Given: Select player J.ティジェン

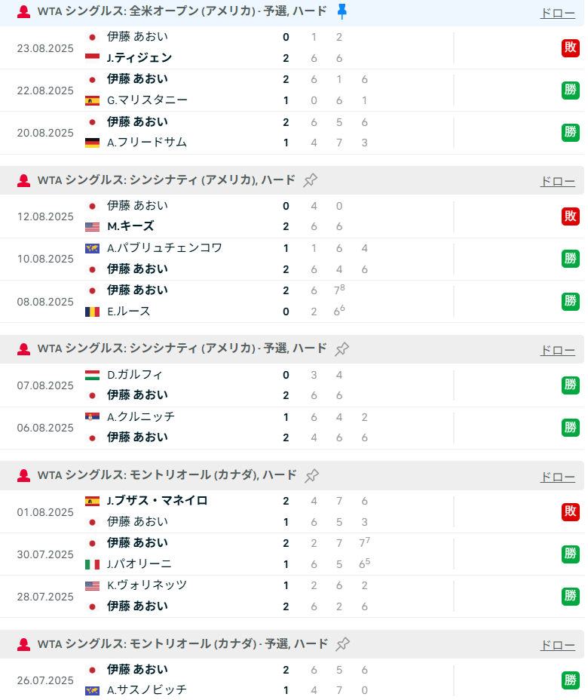Looking at the screenshot, I should [139, 58].
